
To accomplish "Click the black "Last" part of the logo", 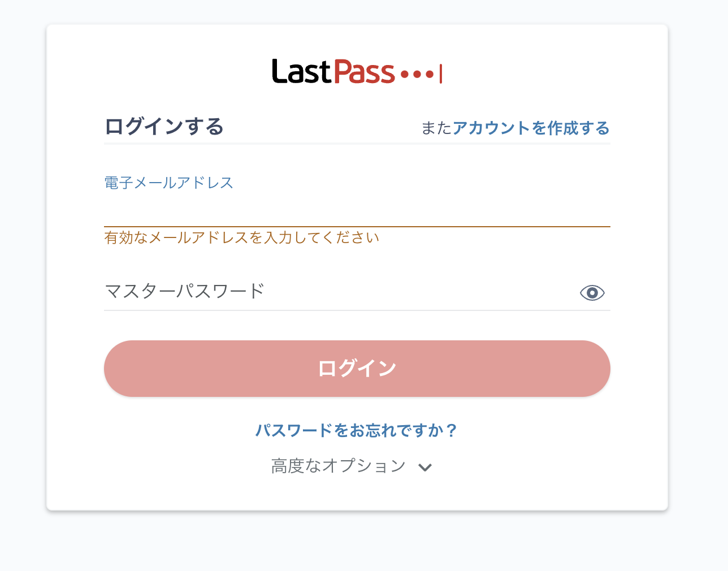I will pyautogui.click(x=301, y=72).
